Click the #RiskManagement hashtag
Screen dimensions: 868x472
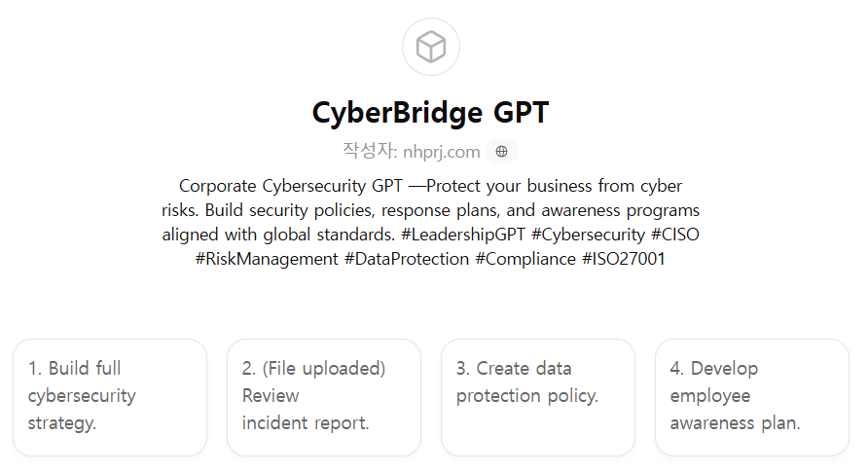tap(266, 260)
